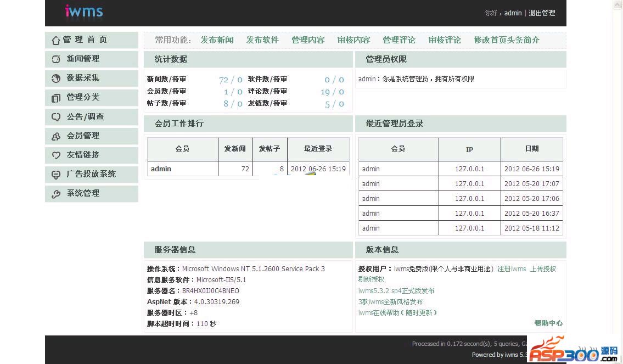Click admin in 会员工作排行 table
623x364 pixels.
(x=161, y=169)
